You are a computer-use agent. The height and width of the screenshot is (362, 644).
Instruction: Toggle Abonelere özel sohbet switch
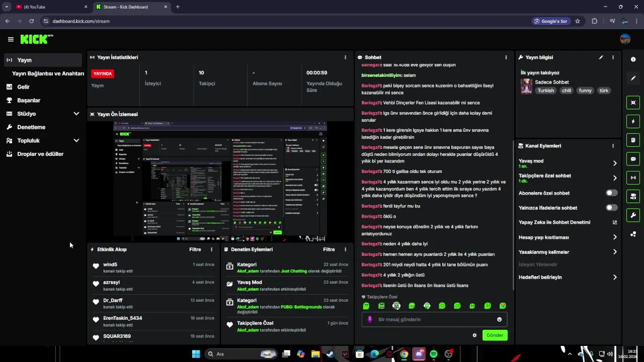[x=611, y=193]
